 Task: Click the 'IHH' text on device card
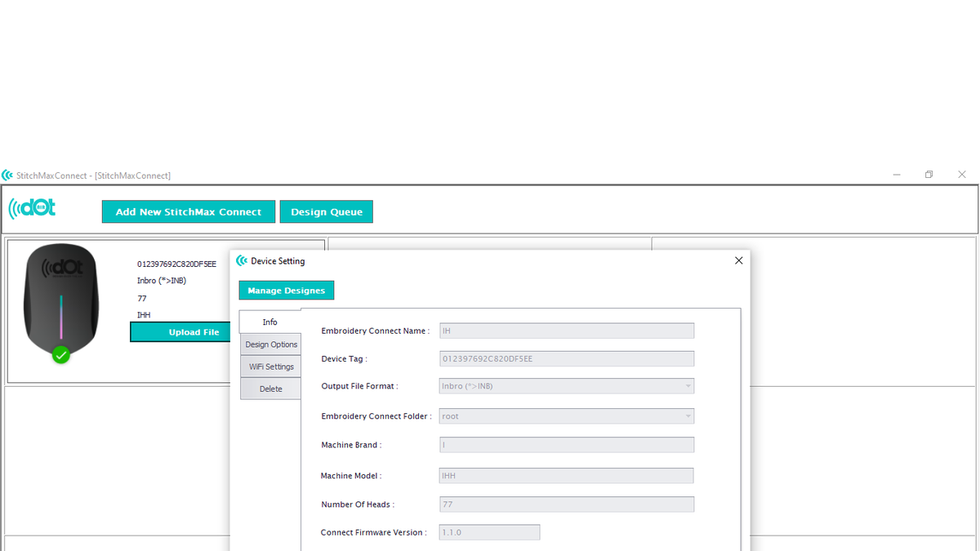point(144,315)
